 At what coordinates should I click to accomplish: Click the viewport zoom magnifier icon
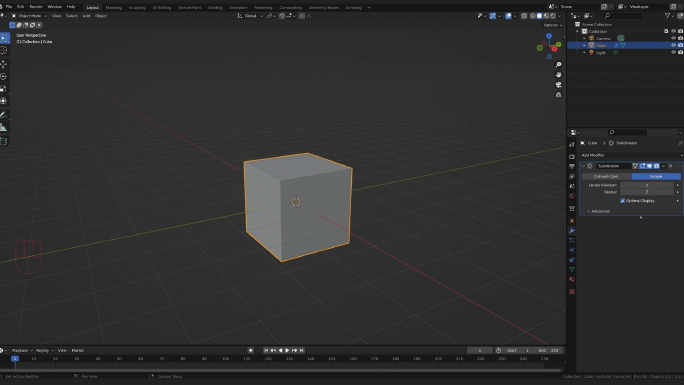(x=558, y=65)
